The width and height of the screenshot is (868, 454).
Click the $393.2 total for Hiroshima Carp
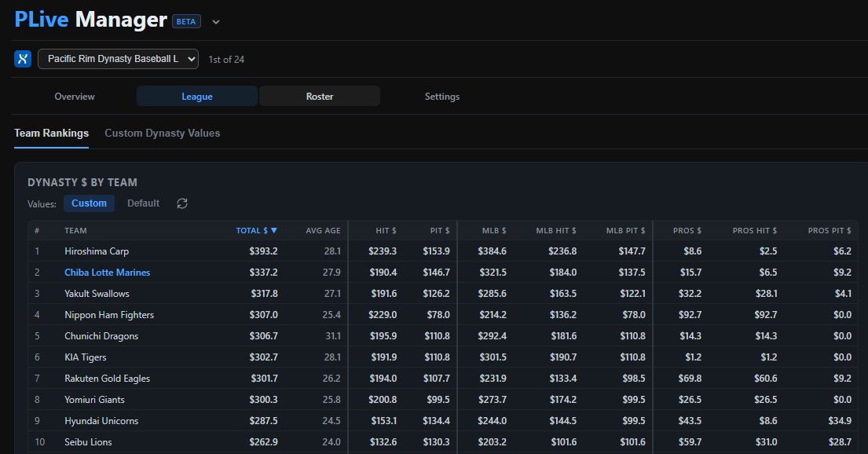pos(263,251)
